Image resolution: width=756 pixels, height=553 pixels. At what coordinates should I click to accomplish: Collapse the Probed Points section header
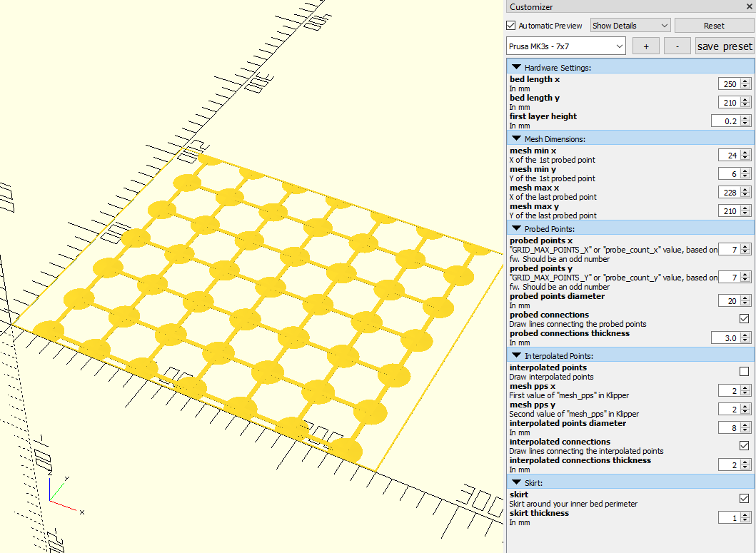coord(516,229)
